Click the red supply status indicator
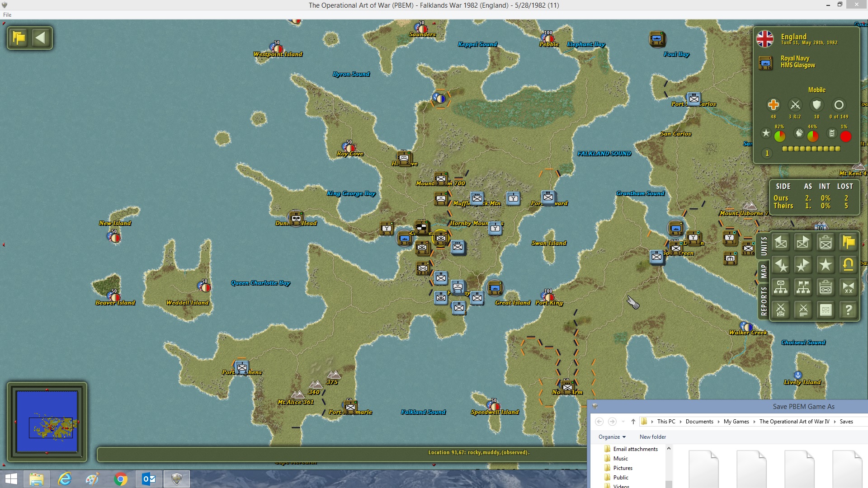 click(x=845, y=136)
